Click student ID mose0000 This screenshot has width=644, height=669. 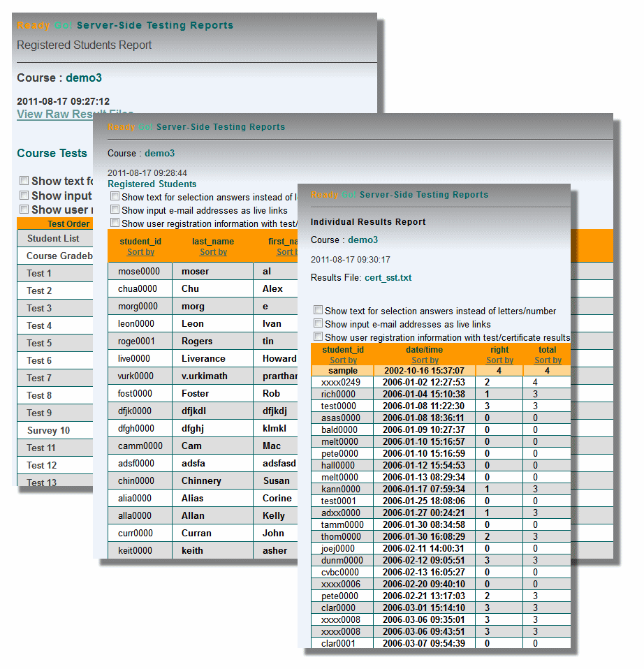(139, 272)
